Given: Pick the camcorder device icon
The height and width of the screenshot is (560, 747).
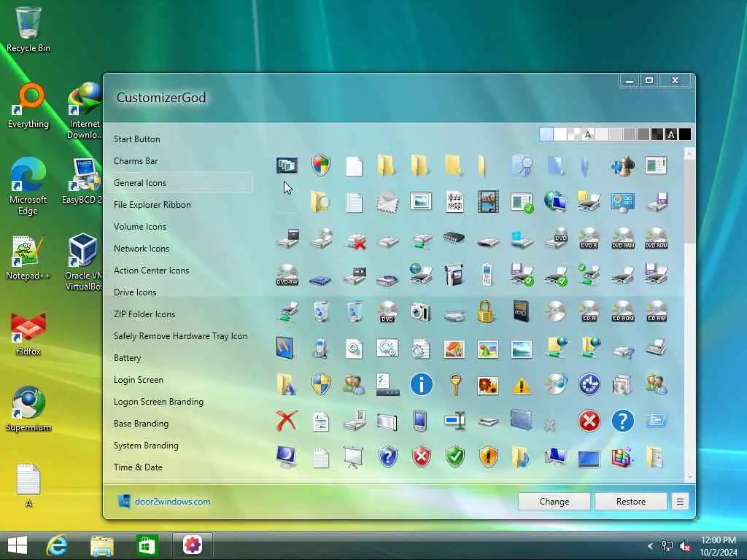Looking at the screenshot, I should tap(454, 275).
